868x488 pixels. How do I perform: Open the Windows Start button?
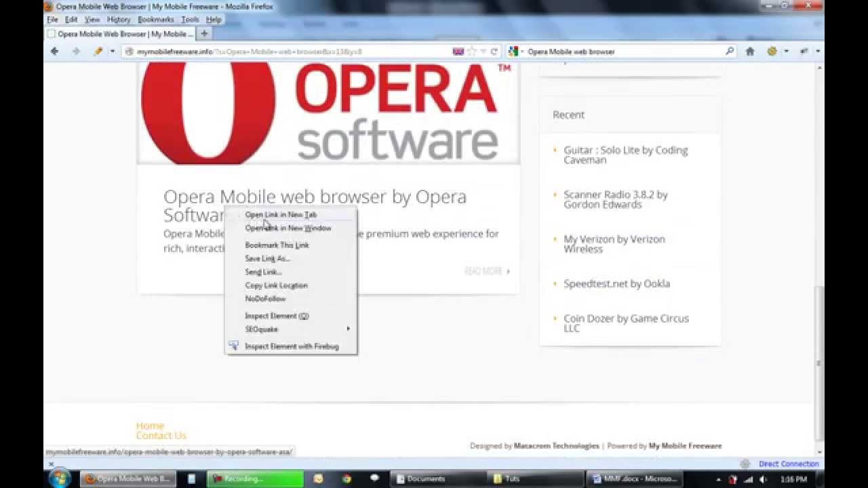point(60,479)
